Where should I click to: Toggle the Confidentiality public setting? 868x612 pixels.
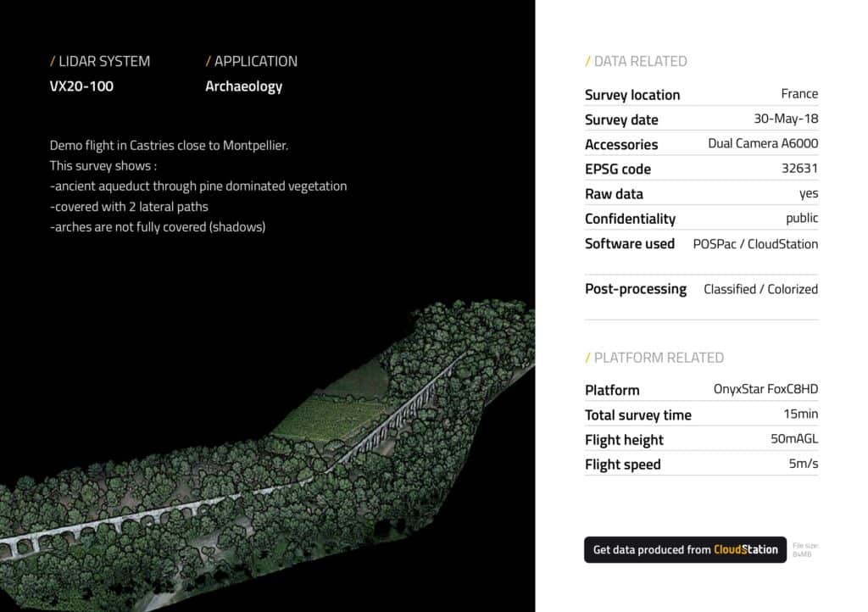802,218
